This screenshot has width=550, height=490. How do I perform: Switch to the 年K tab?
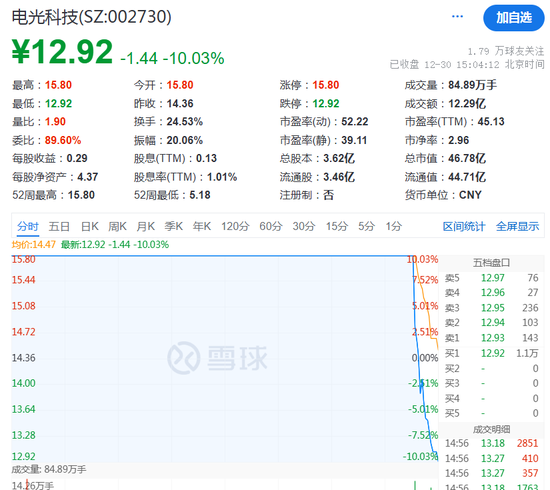pyautogui.click(x=202, y=226)
